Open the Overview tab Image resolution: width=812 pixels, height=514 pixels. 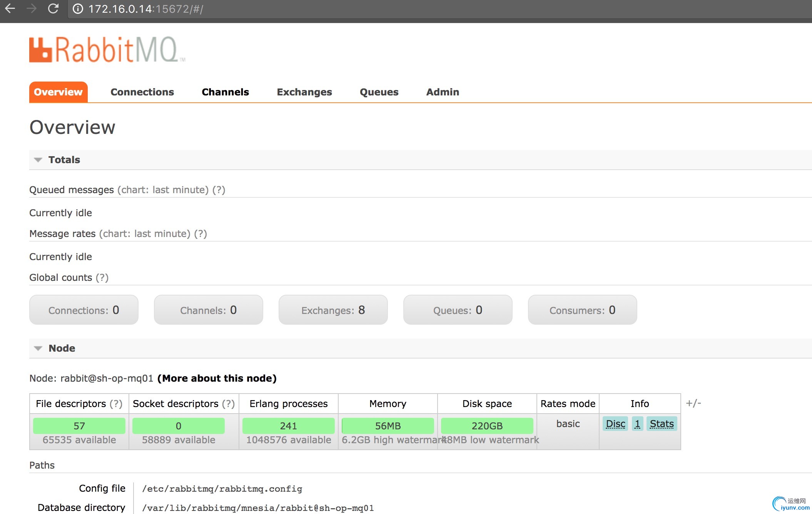pyautogui.click(x=58, y=92)
